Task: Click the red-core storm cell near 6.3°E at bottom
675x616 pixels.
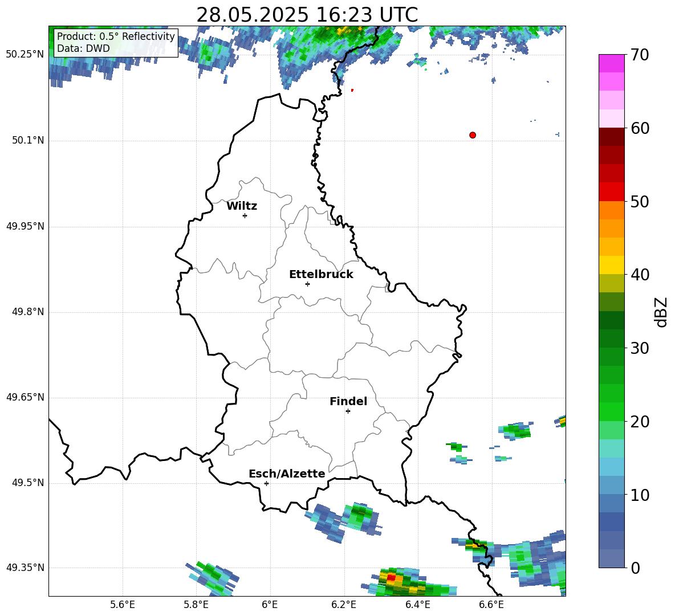Action: tap(391, 577)
